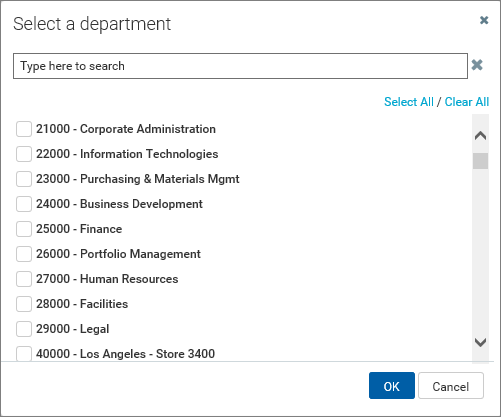Tick the 28000 - Facilities checkbox
Viewport: 501px width, 417px height.
pos(24,304)
